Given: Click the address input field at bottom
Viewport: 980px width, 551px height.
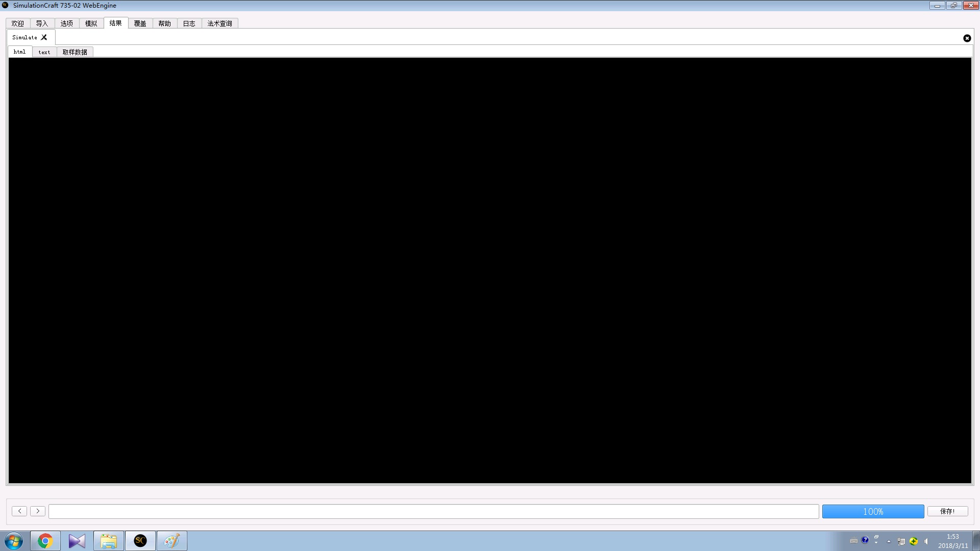Looking at the screenshot, I should tap(434, 511).
